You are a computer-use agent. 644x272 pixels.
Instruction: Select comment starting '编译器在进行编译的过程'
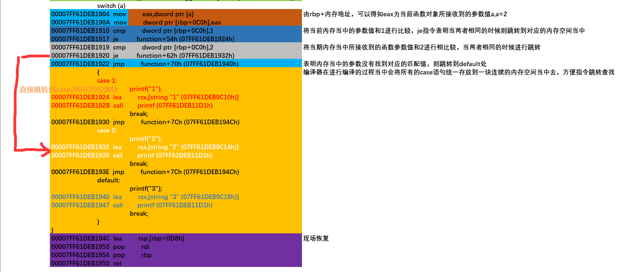pos(459,72)
